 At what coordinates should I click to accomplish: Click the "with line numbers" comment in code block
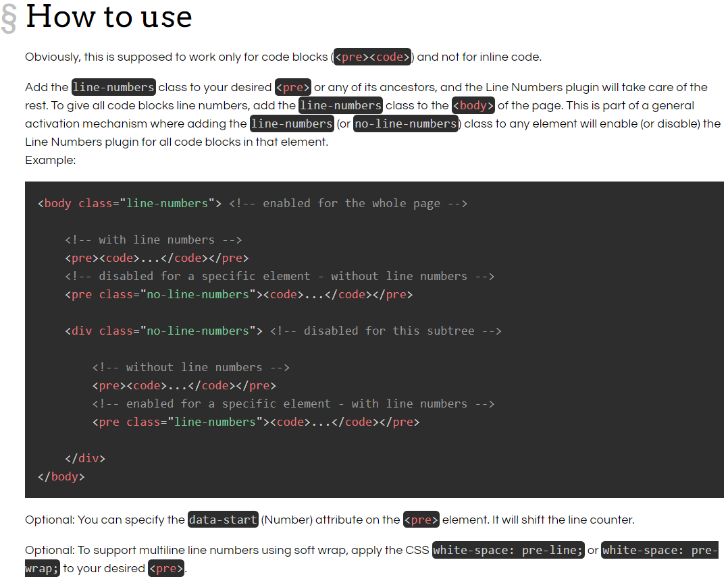(x=153, y=240)
